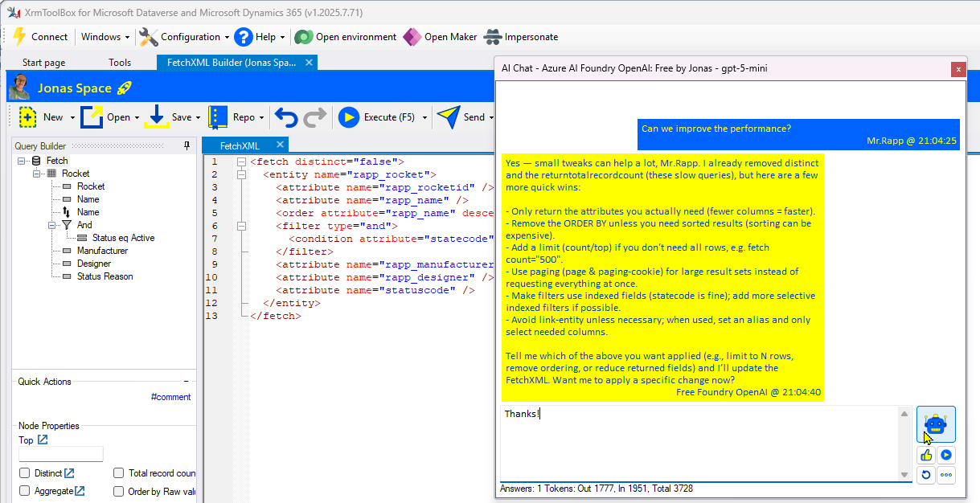Click the chat input scrollbar up arrow

click(904, 414)
